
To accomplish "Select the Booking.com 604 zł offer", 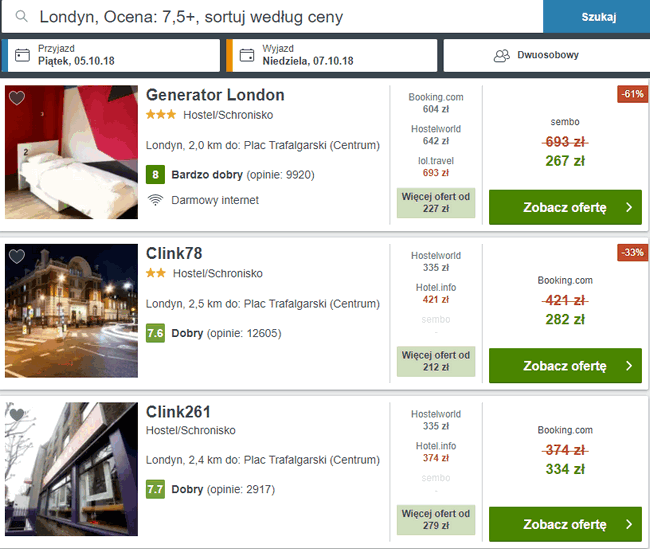I will [436, 103].
